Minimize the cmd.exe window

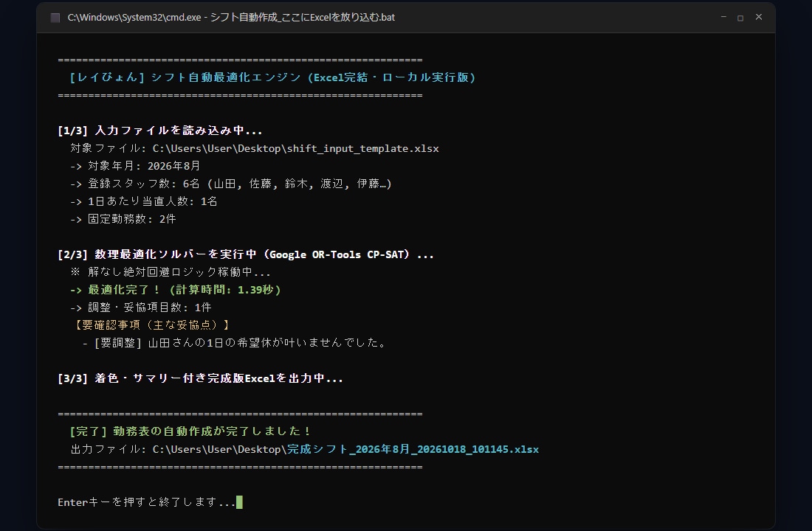pos(723,18)
